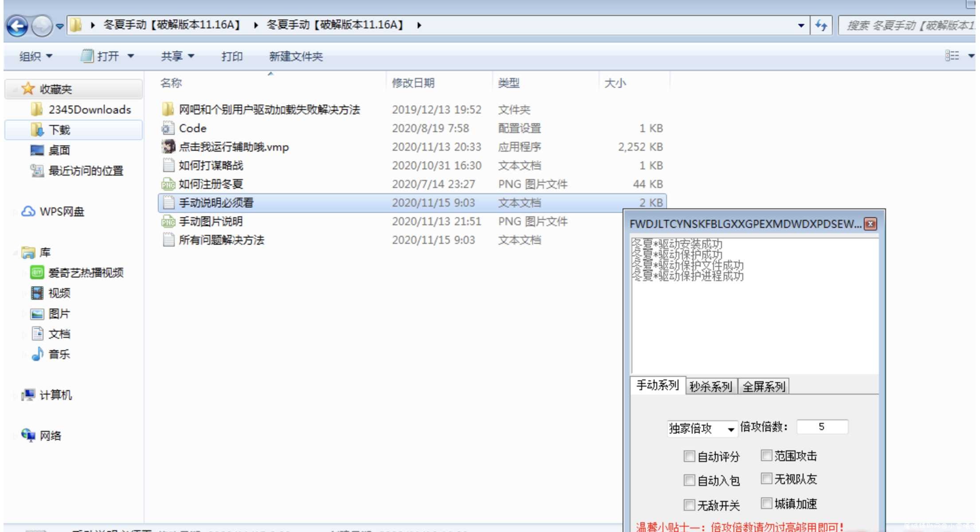Select 点击我运行辅助哦.vmp application icon
Image resolution: width=980 pixels, height=532 pixels.
tap(168, 146)
